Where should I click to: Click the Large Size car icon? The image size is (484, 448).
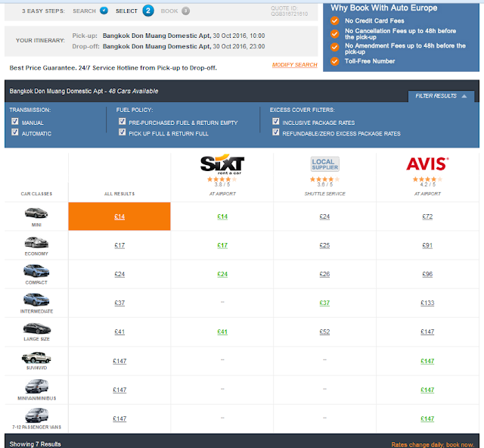click(x=37, y=328)
